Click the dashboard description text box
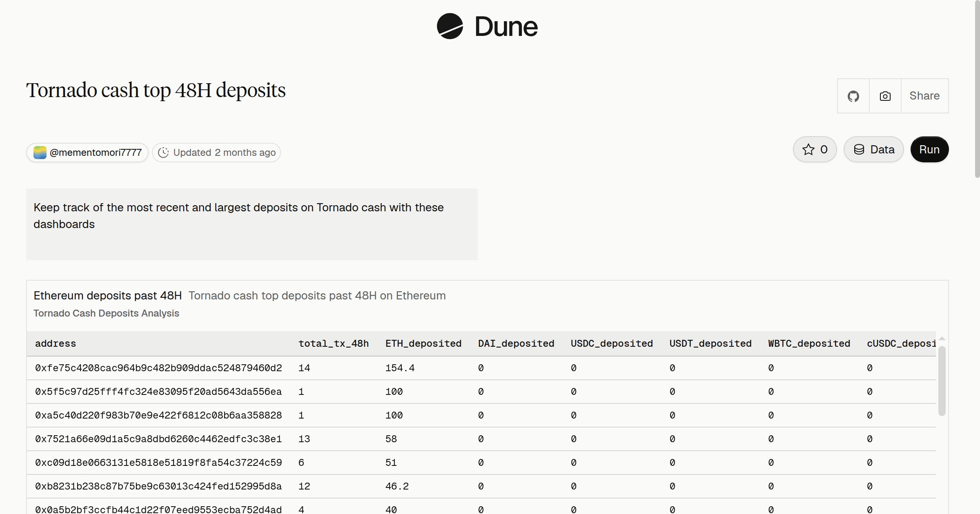This screenshot has height=514, width=980. coord(252,224)
